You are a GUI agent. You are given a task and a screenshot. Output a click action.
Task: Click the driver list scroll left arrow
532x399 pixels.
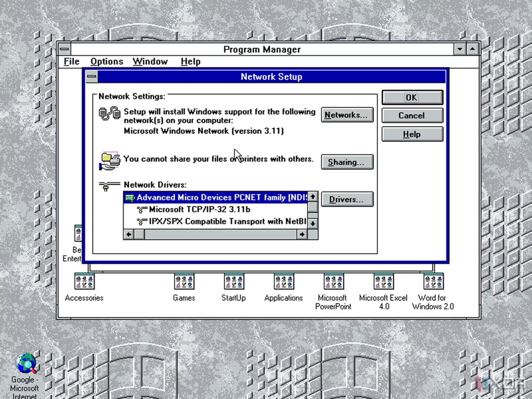[x=129, y=234]
